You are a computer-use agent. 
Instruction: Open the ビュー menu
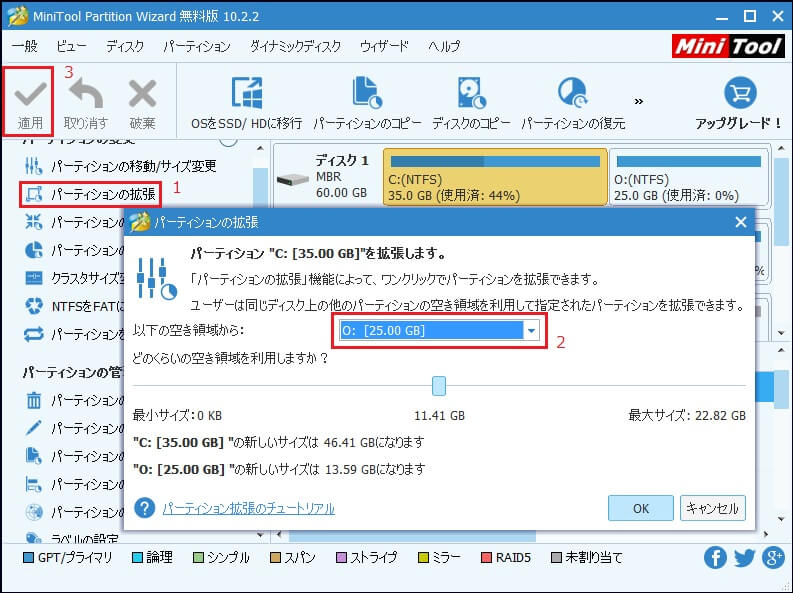click(x=71, y=47)
